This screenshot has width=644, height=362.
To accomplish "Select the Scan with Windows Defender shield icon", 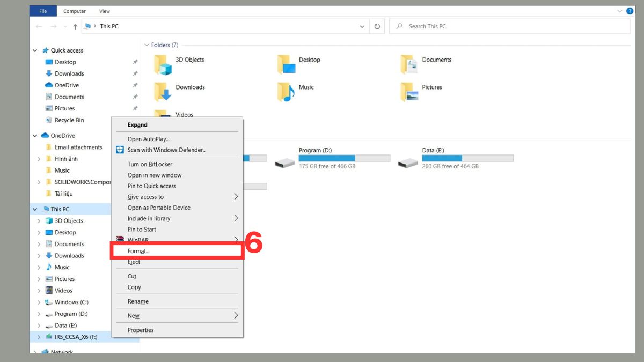I will (119, 150).
